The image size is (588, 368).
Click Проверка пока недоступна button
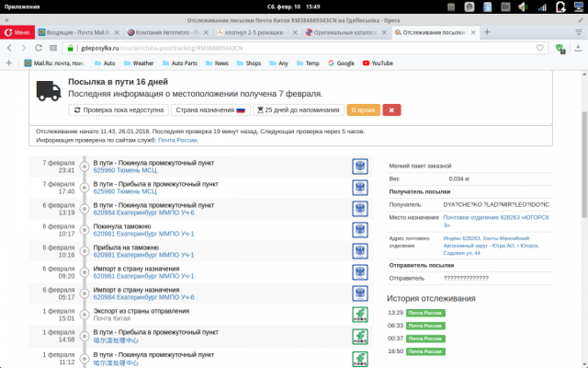tap(119, 110)
